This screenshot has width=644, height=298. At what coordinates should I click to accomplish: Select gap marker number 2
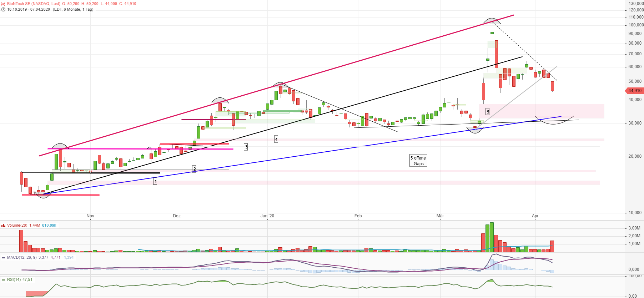tap(194, 169)
